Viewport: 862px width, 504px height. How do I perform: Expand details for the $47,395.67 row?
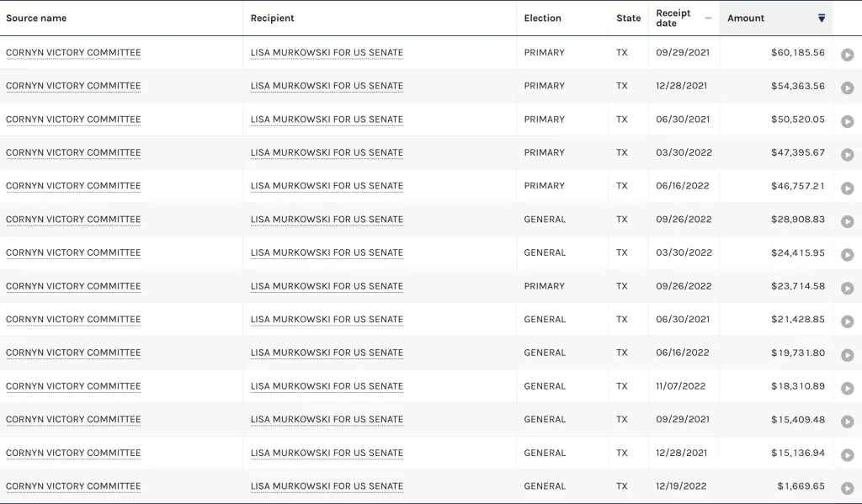point(847,155)
